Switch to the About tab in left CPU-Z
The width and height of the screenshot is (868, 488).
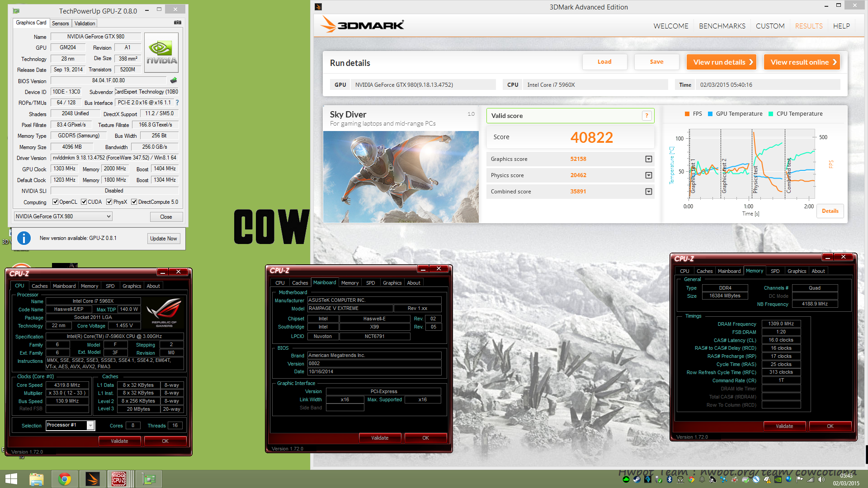(153, 286)
